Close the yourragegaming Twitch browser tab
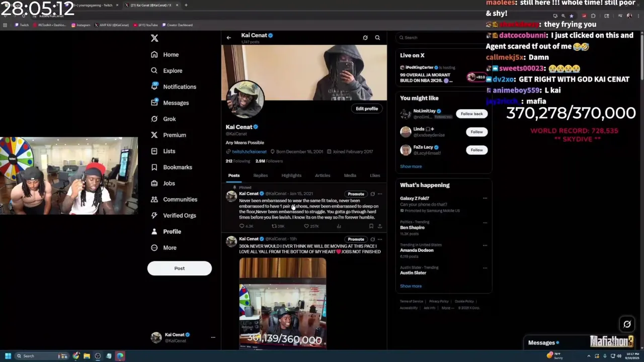The height and width of the screenshot is (362, 644). click(117, 5)
